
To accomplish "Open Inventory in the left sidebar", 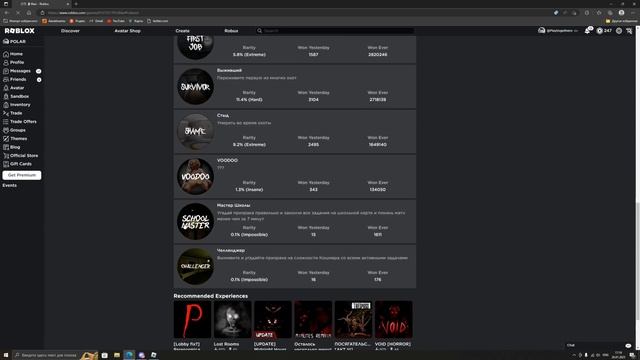I will 17,105.
